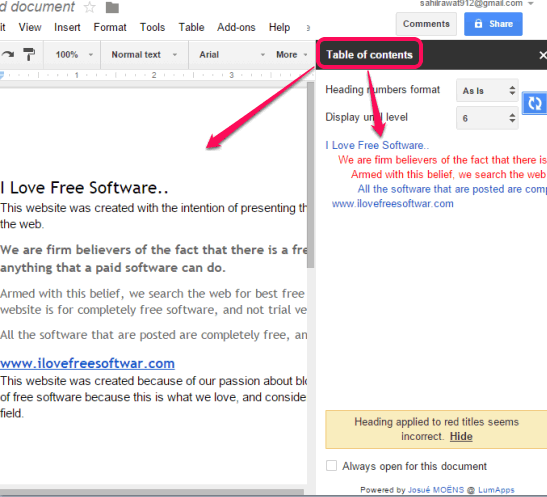Click the document title text
547x497 pixels.
point(37,7)
